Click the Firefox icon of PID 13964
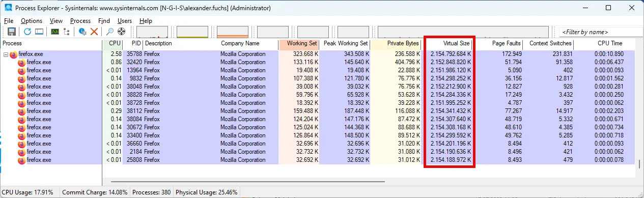This screenshot has height=198, width=644. click(x=21, y=70)
